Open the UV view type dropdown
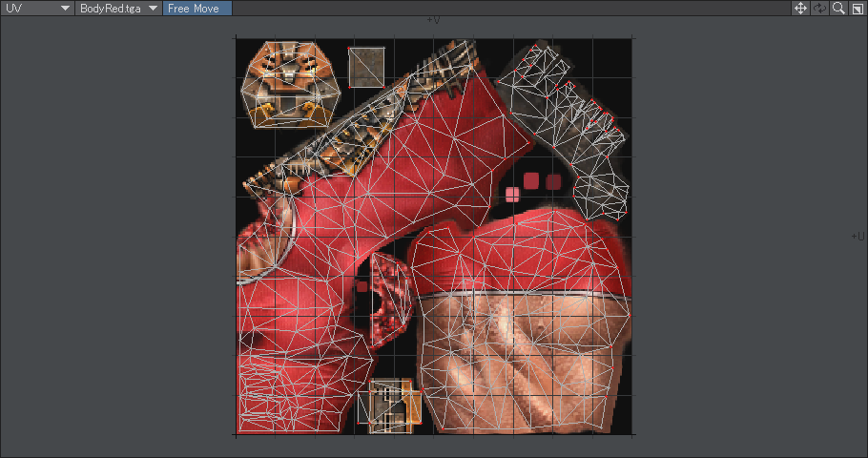This screenshot has height=458, width=868. [x=37, y=9]
